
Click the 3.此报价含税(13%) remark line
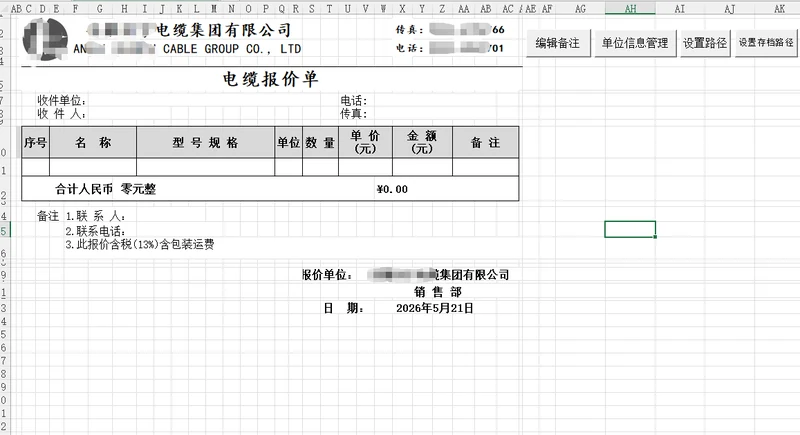click(x=140, y=244)
